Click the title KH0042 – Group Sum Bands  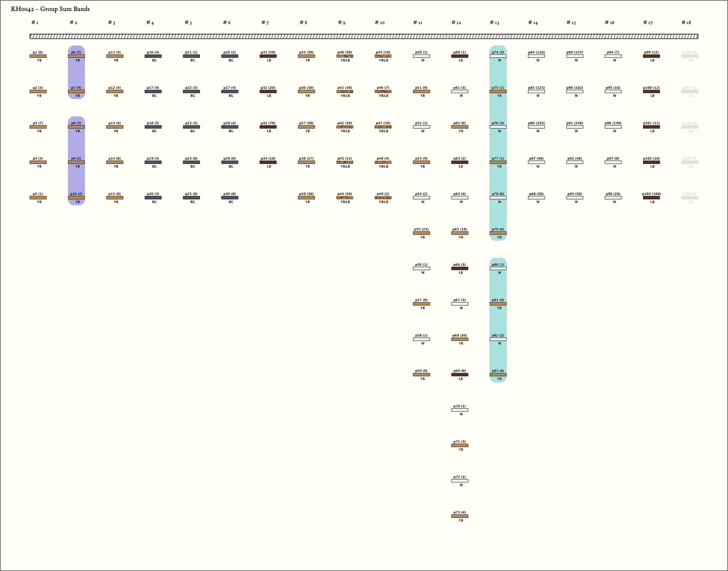point(50,9)
